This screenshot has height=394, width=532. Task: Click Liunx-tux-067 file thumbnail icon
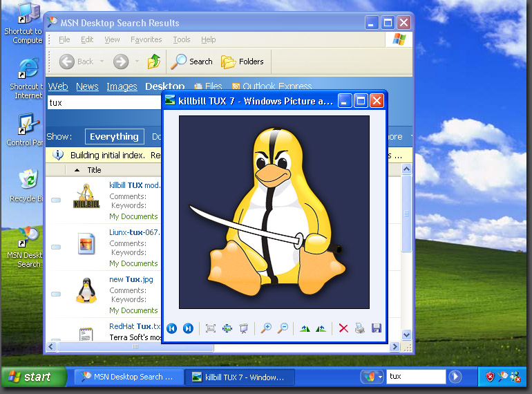[x=86, y=243]
